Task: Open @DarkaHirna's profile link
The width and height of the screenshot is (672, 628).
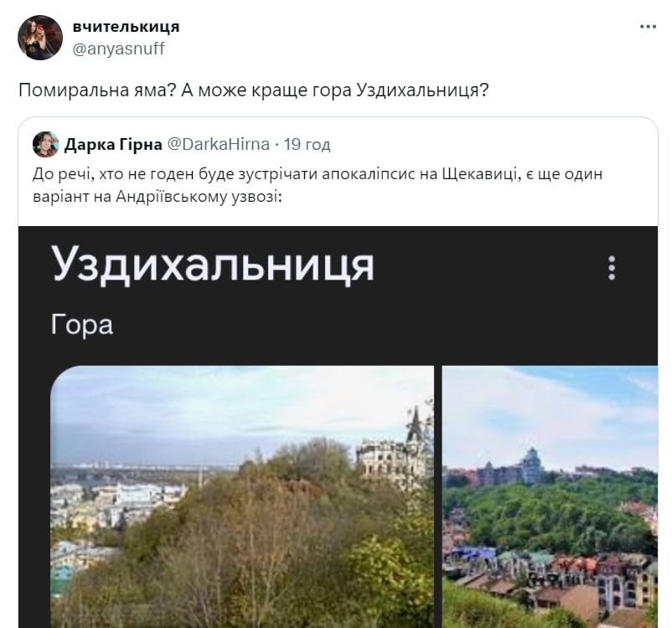Action: pos(220,143)
